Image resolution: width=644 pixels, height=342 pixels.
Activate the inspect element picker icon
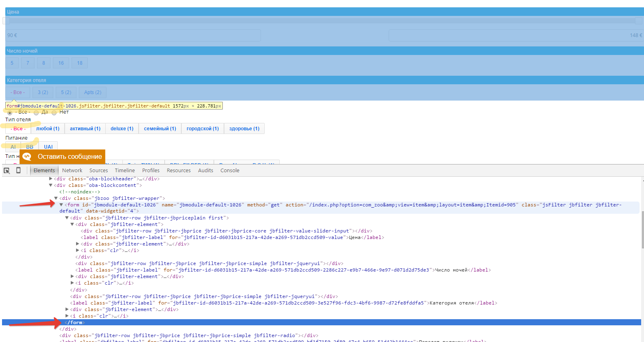click(x=7, y=171)
